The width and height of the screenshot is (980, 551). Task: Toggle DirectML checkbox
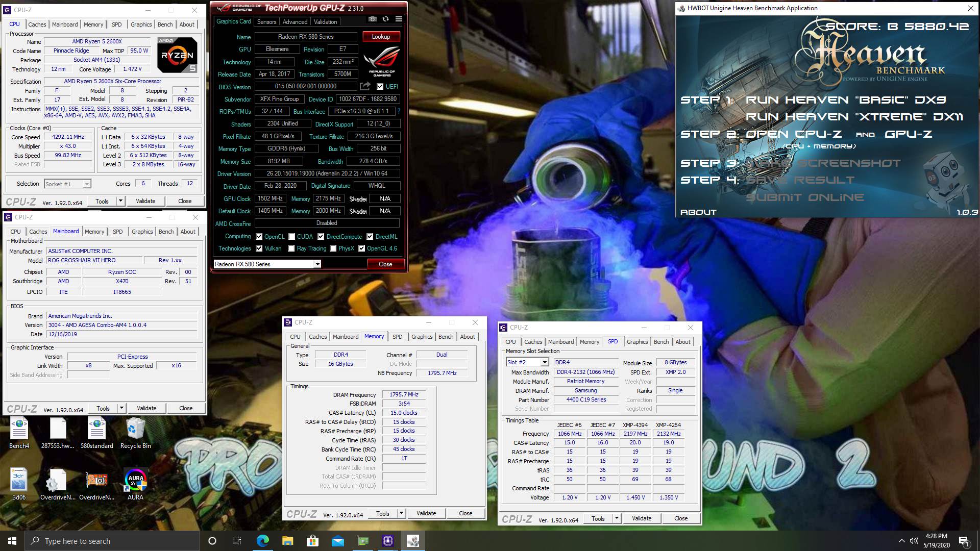(370, 237)
